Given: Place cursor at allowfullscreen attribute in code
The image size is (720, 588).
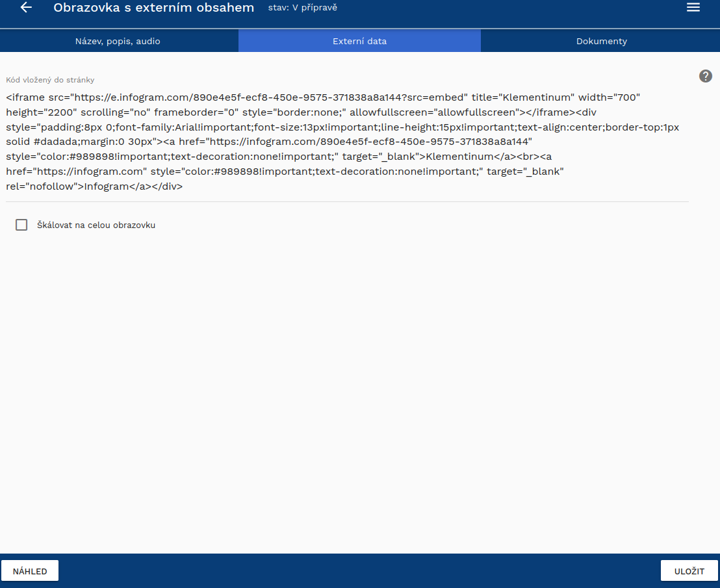Looking at the screenshot, I should [x=434, y=112].
